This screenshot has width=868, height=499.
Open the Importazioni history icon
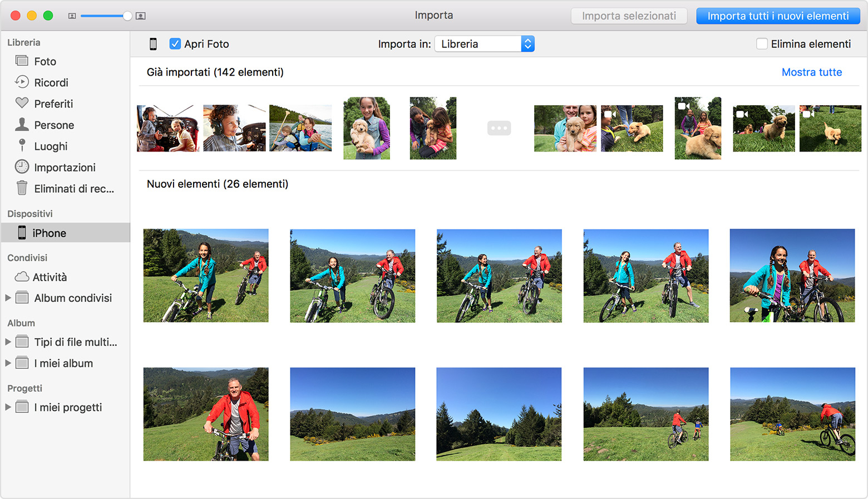(x=22, y=167)
